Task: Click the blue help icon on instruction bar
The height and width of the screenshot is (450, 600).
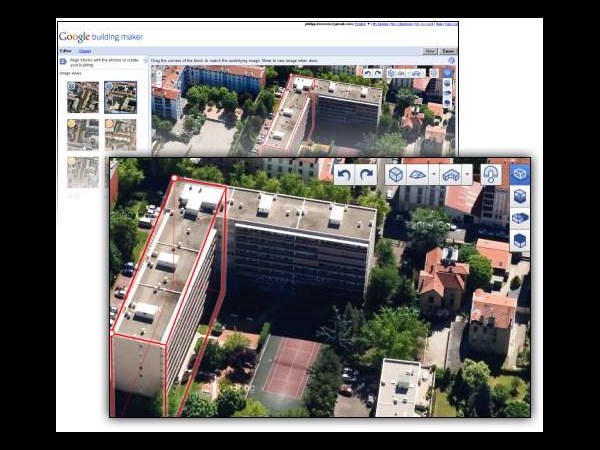Action: pos(451,61)
